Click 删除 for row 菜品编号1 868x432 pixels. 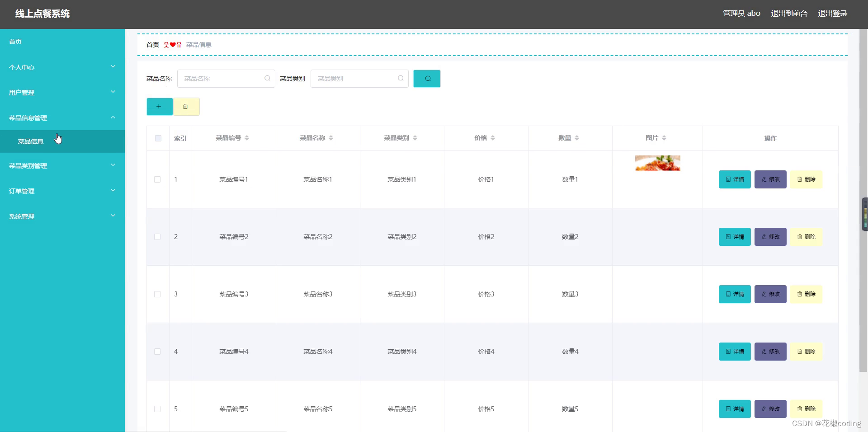(806, 179)
